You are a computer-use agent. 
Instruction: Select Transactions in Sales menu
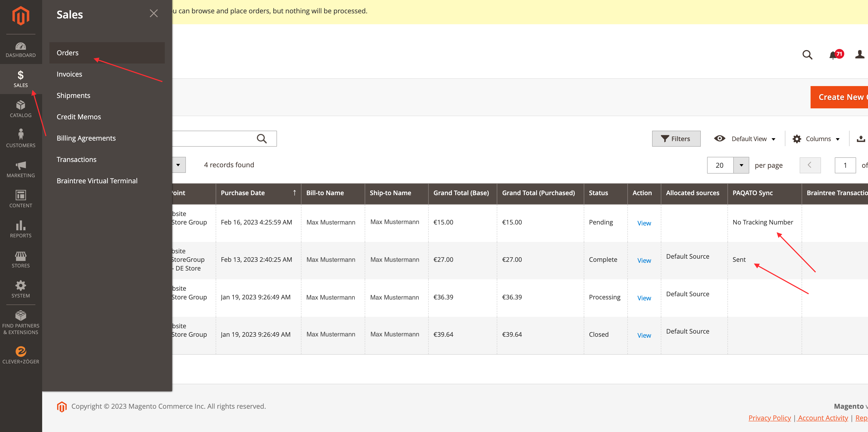107,159
